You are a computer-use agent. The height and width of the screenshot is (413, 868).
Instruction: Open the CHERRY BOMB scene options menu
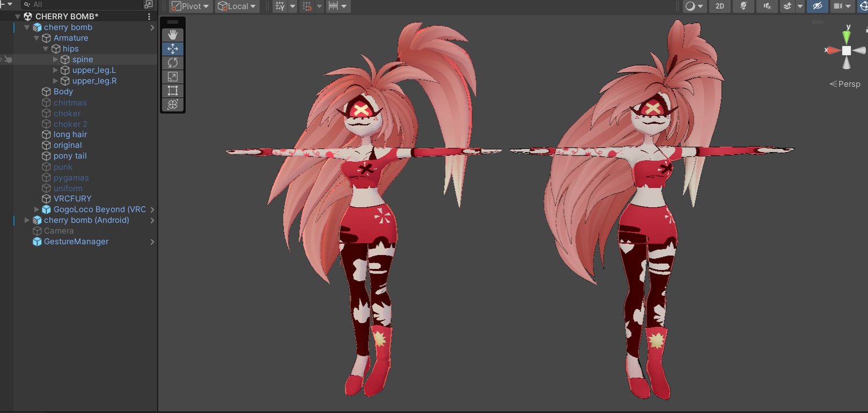(149, 17)
